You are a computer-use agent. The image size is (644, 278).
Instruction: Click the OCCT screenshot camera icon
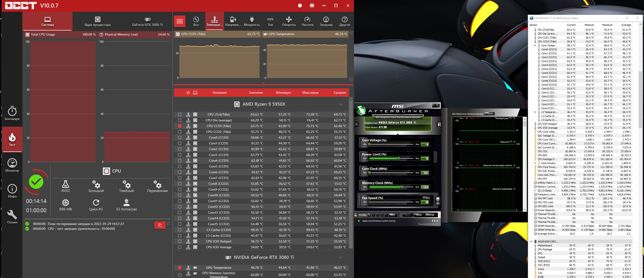pos(312,6)
